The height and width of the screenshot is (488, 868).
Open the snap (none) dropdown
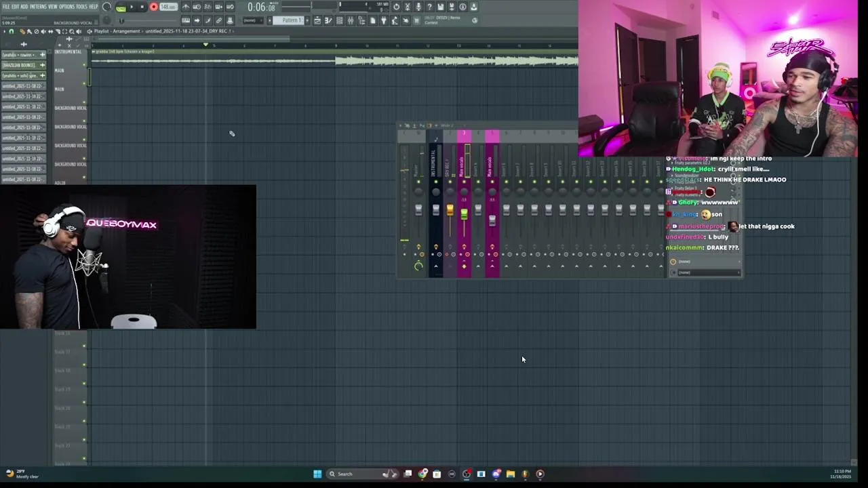click(253, 20)
